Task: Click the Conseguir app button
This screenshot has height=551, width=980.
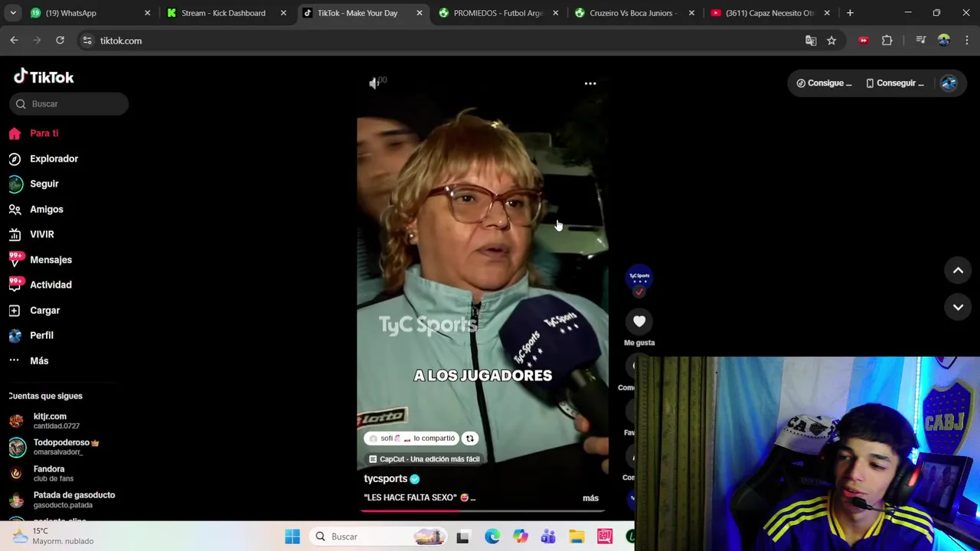Action: pos(894,83)
